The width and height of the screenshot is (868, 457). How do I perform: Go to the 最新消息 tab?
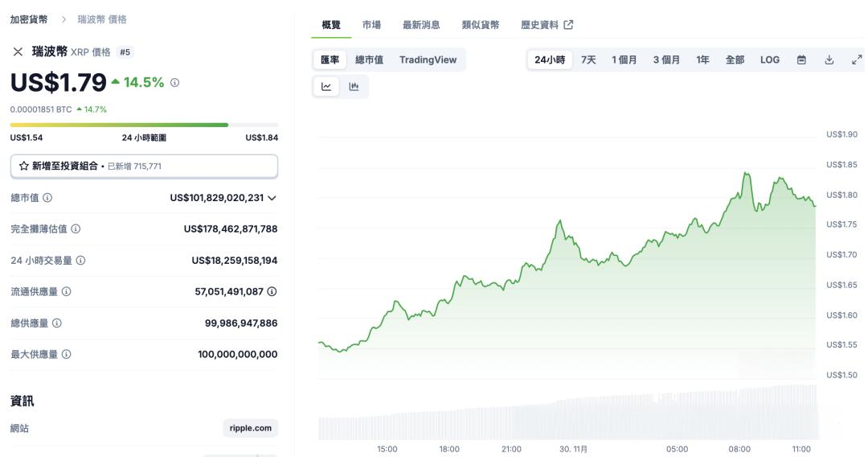[421, 25]
